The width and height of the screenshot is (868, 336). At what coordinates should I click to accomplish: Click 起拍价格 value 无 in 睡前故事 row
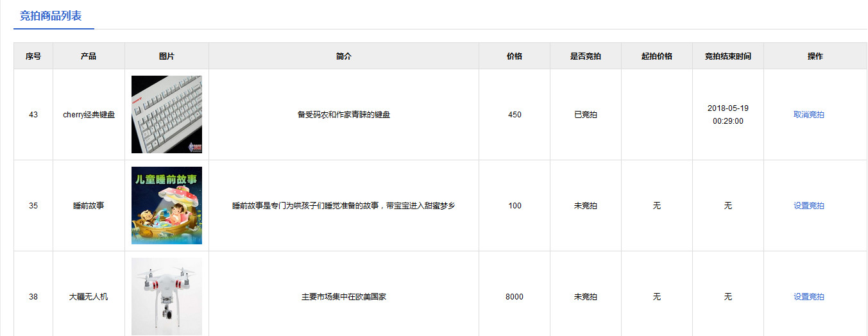point(657,206)
